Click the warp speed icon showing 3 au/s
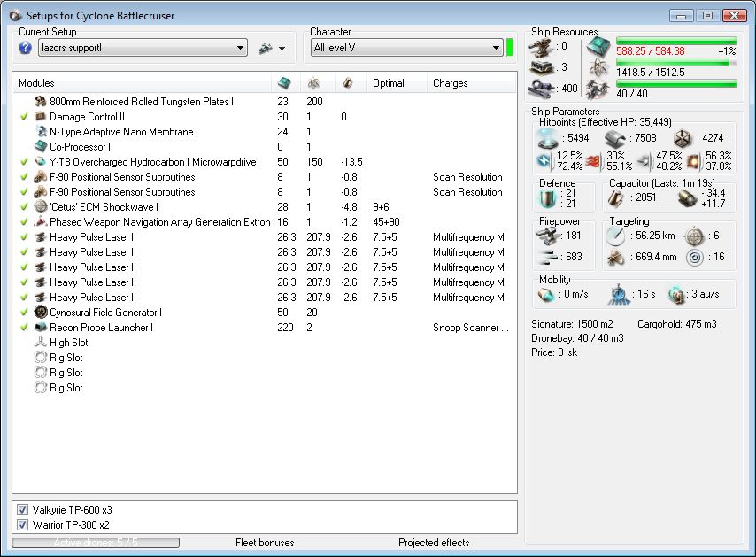This screenshot has height=557, width=756. [x=676, y=295]
